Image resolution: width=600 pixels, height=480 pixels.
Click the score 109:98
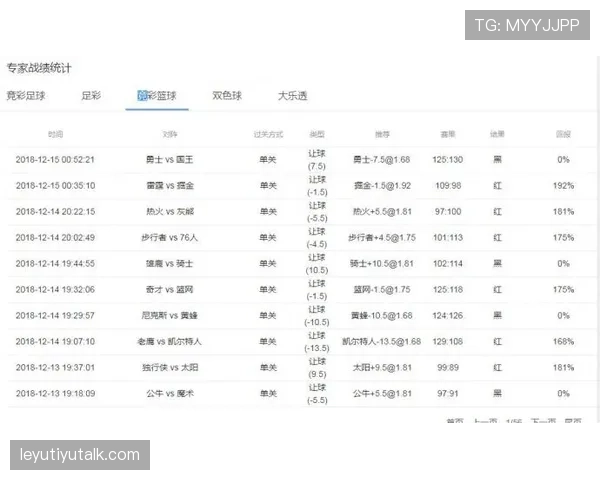point(448,186)
